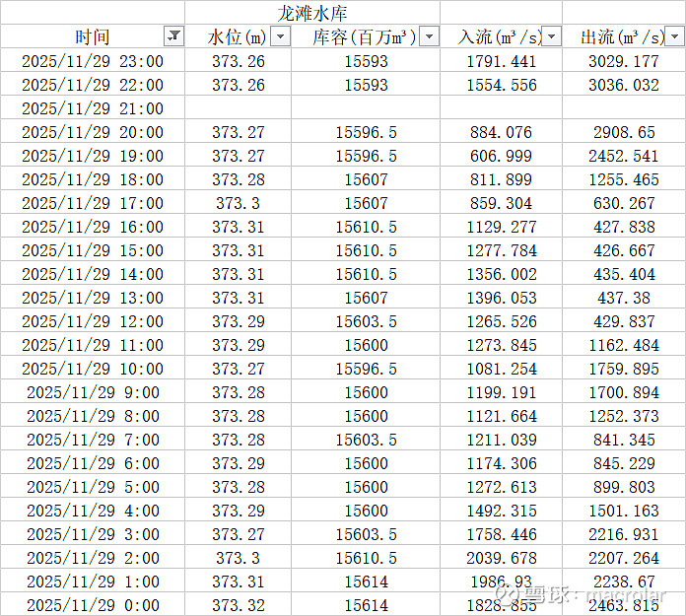This screenshot has height=616, width=686.
Task: Click inflow value 1396.053
Action: 501,297
